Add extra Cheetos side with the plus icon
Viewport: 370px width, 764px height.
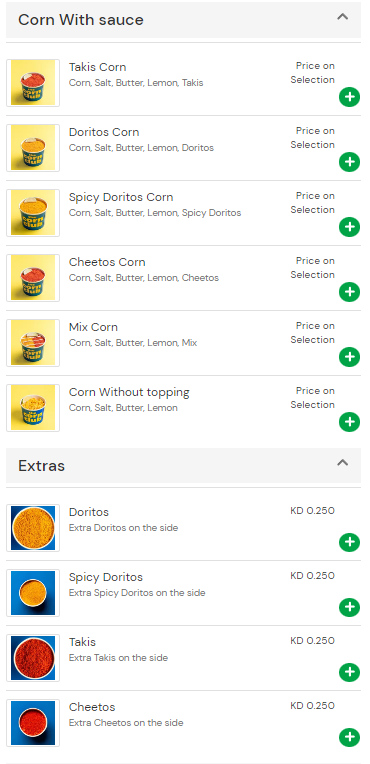(x=349, y=737)
